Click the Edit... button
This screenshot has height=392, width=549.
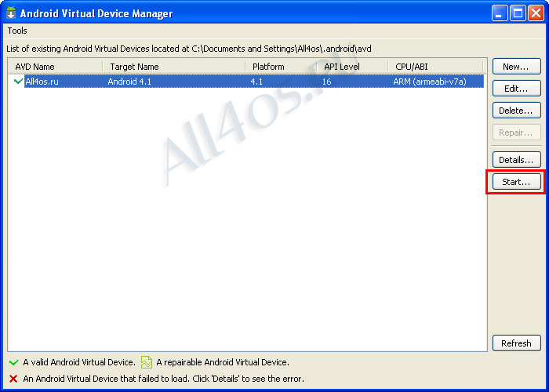click(x=516, y=89)
